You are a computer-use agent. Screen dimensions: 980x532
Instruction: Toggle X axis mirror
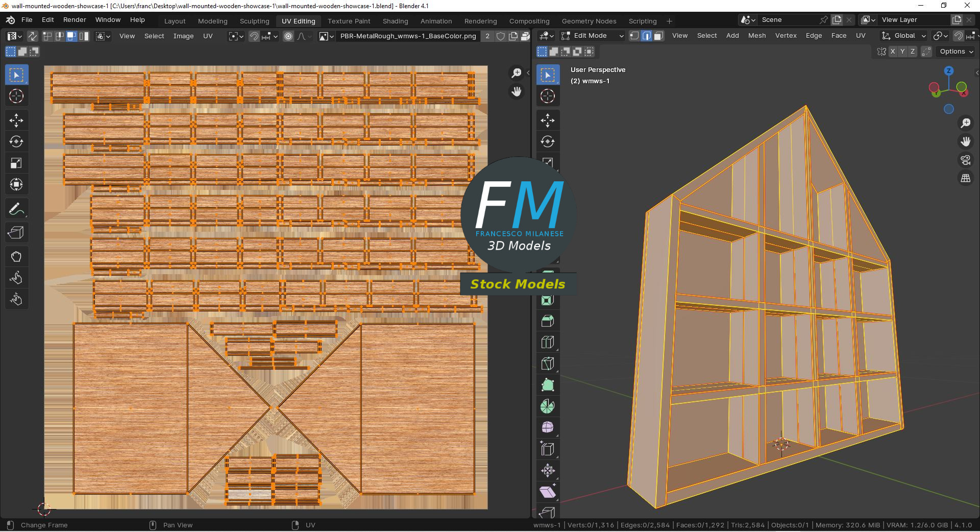click(x=893, y=52)
